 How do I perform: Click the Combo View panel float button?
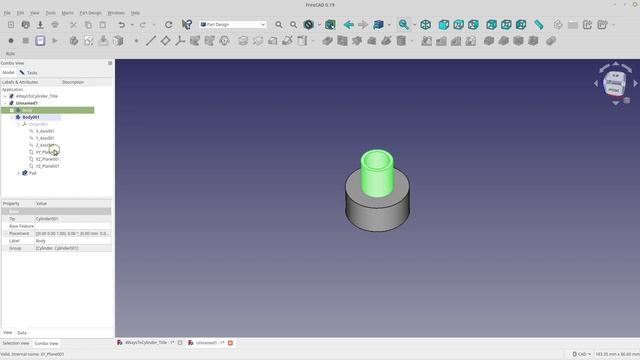(110, 63)
